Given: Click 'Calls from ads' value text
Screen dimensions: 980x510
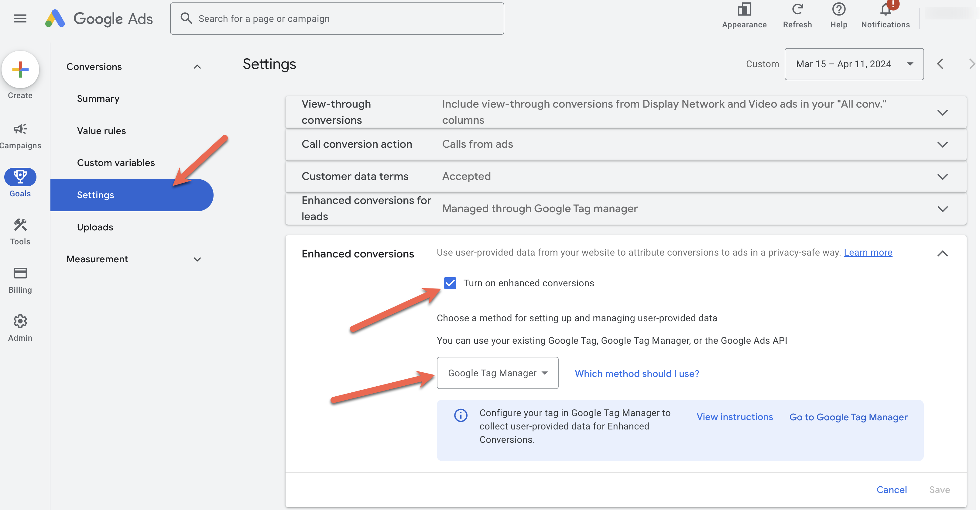Looking at the screenshot, I should point(477,144).
